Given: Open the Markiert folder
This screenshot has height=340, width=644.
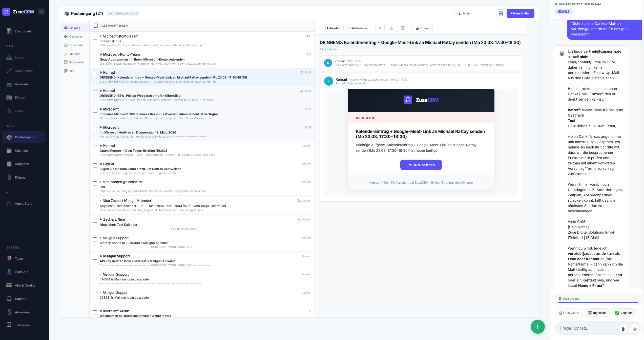Looking at the screenshot, I should point(74,54).
